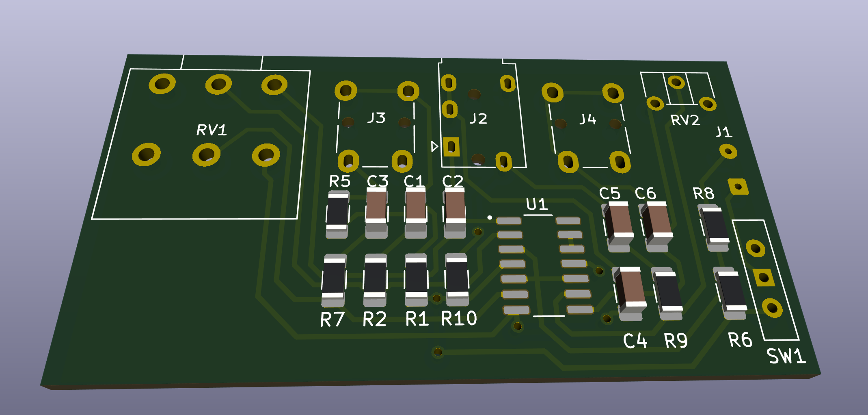
Task: Click the C5 reference text
Action: click(x=610, y=194)
